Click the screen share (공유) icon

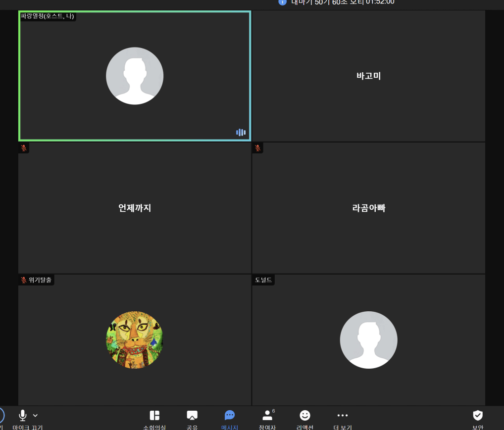[192, 415]
